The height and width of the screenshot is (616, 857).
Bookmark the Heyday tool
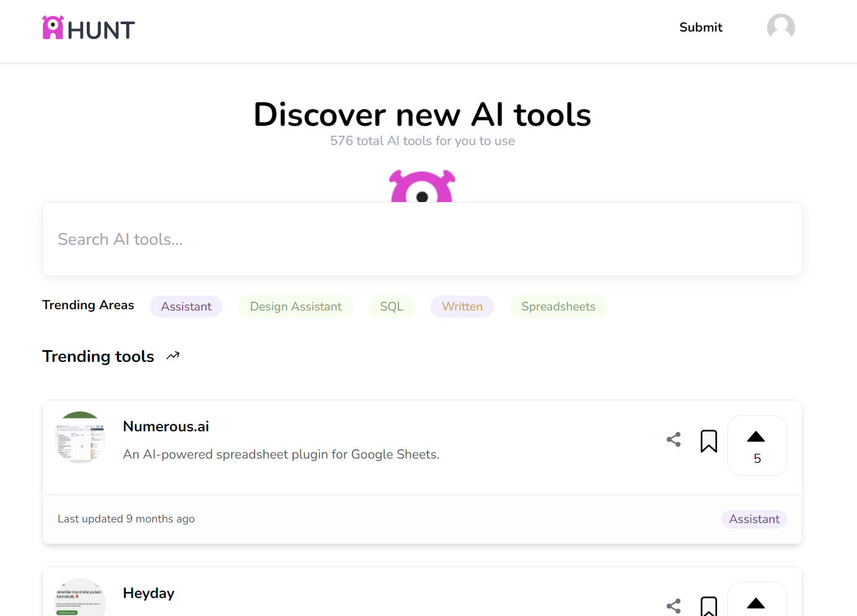pyautogui.click(x=709, y=606)
